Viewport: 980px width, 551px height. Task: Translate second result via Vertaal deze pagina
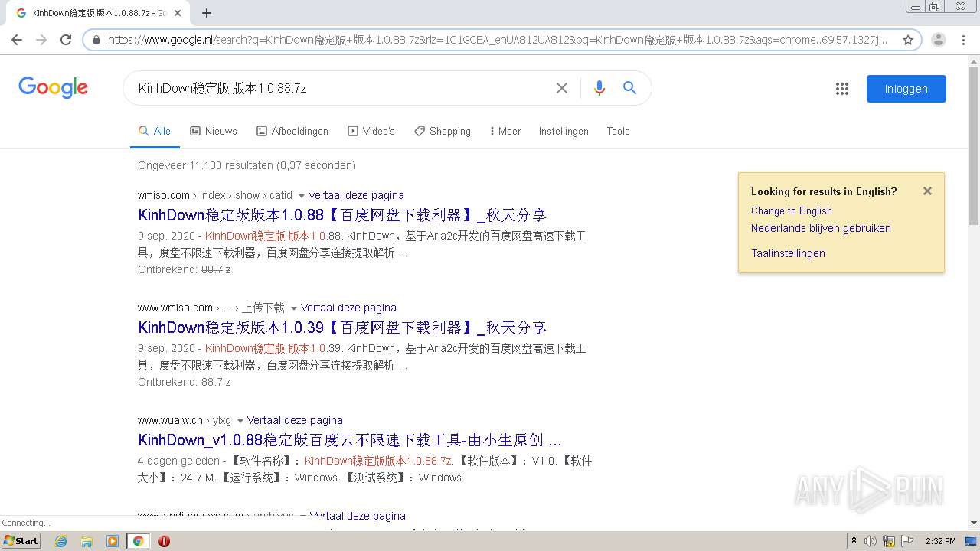pyautogui.click(x=348, y=308)
